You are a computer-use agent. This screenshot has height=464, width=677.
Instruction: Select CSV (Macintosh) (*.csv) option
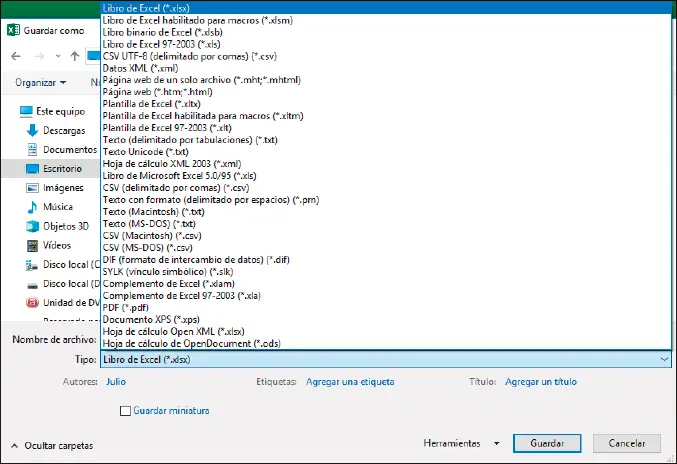tap(386, 236)
